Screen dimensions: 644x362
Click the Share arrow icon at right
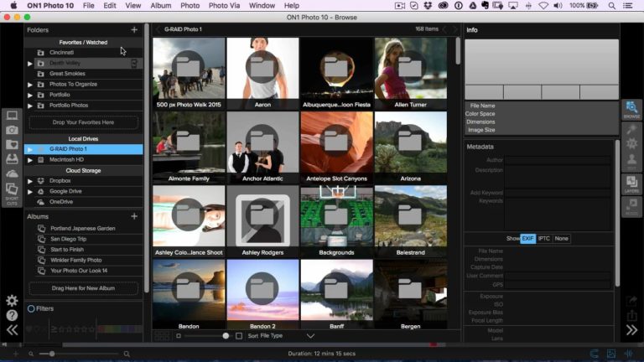tap(631, 302)
